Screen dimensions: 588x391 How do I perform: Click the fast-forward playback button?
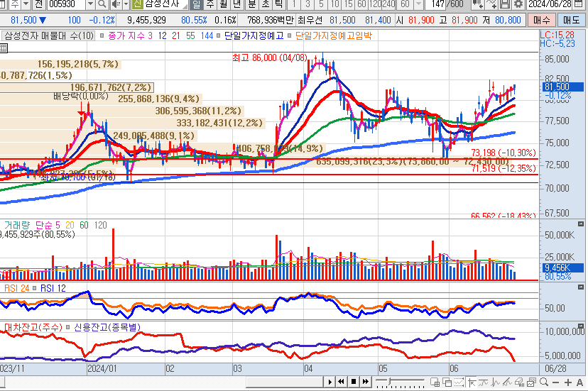(366, 382)
